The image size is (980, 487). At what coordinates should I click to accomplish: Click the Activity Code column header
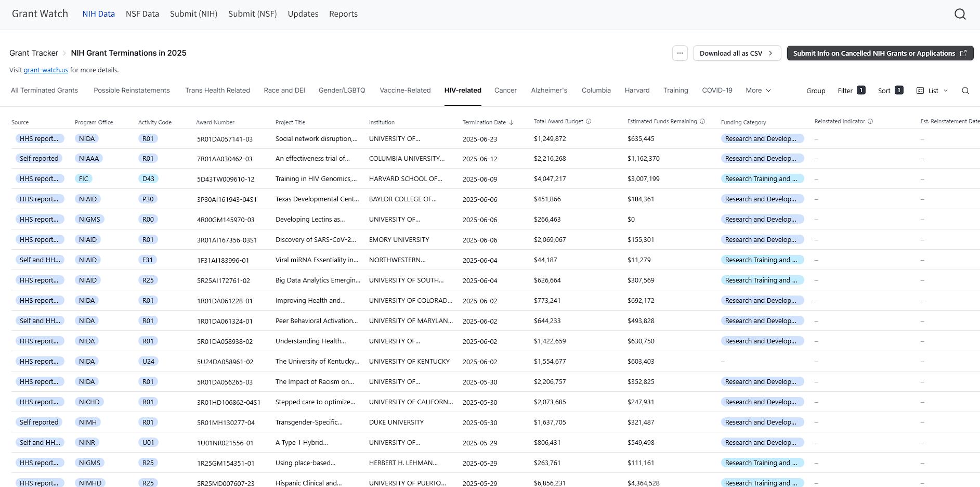(155, 122)
